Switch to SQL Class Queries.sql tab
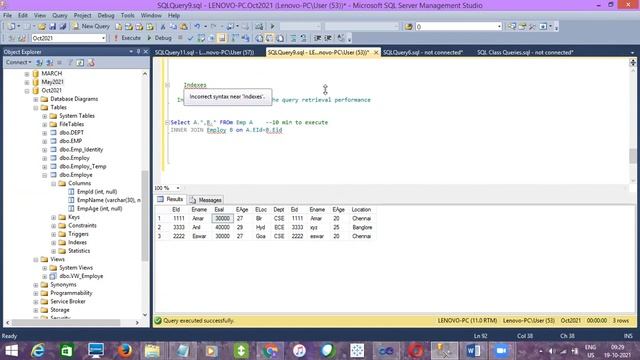The height and width of the screenshot is (360, 640). (x=525, y=52)
